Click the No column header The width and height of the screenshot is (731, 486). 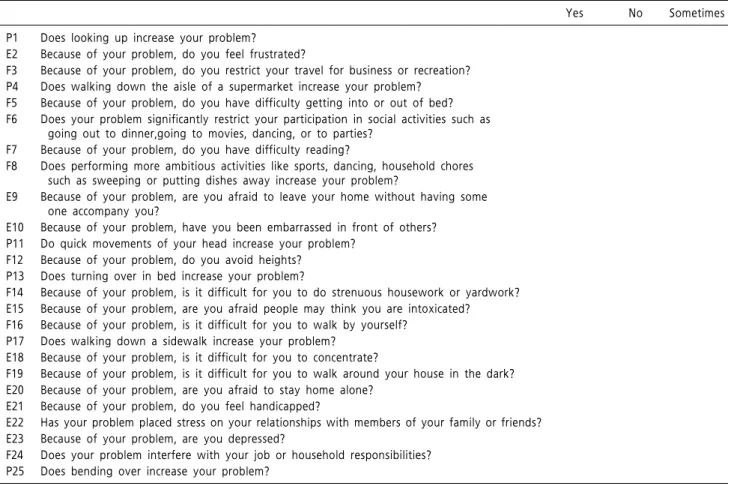click(635, 13)
